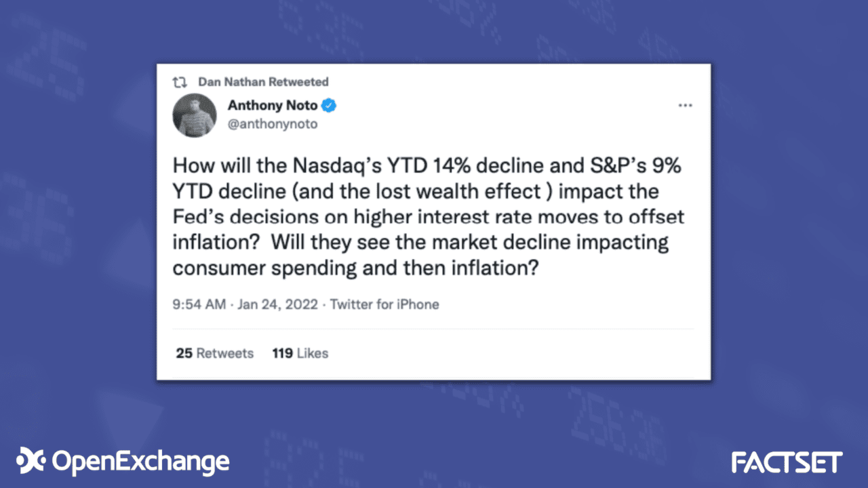Click the 9:54 AM timestamp
Screen dimensions: 868x488
pyautogui.click(x=199, y=304)
